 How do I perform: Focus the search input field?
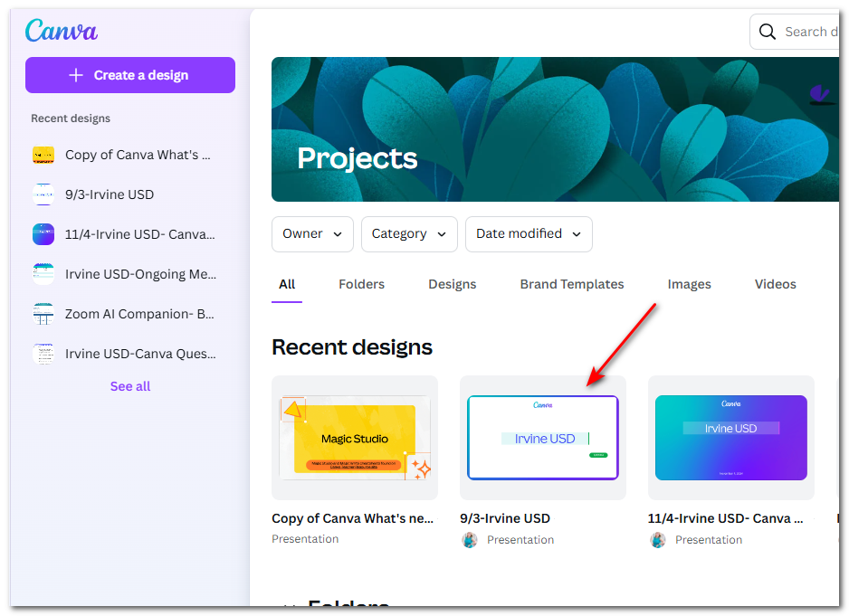795,32
